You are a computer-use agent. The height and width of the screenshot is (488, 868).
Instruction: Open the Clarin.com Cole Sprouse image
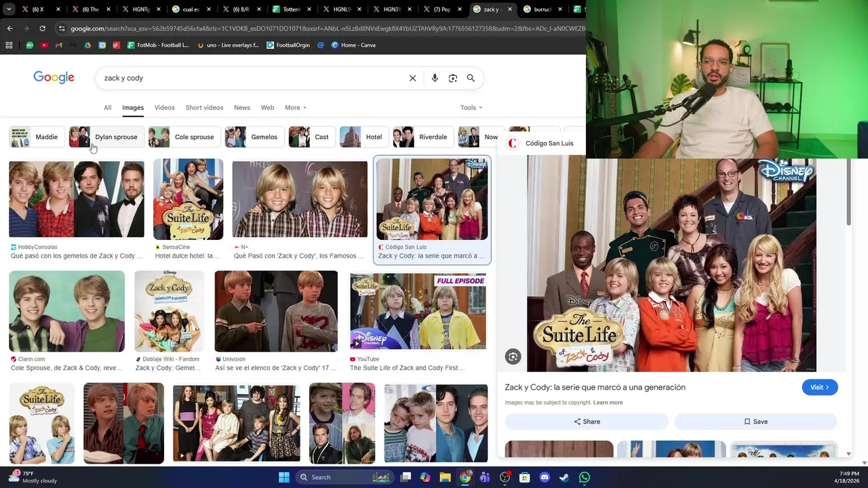click(66, 311)
